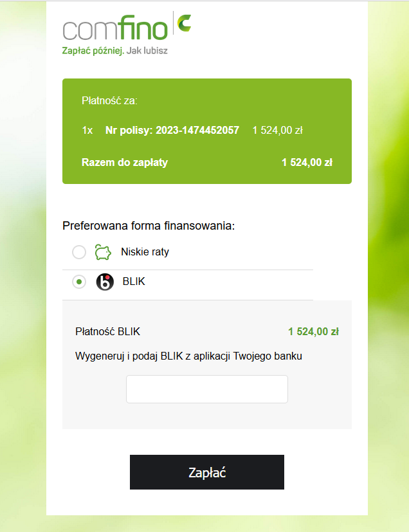This screenshot has height=532, width=409.
Task: Click the 'Niskie raty' option label
Action: pos(145,252)
